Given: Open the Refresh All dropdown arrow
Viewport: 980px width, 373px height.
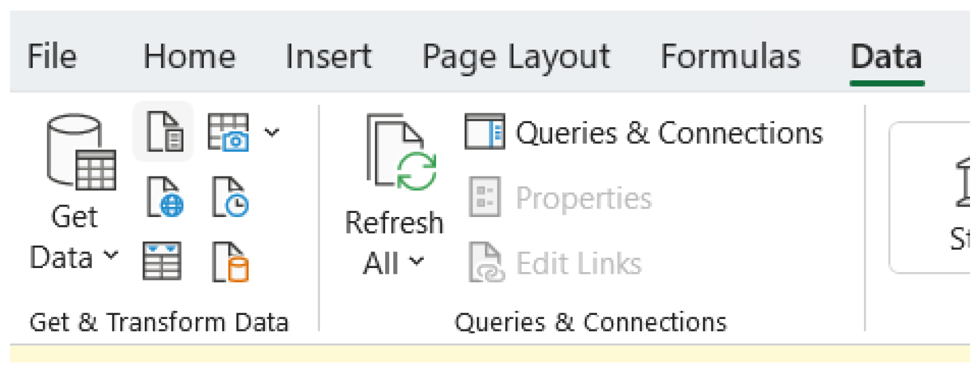Looking at the screenshot, I should click(416, 262).
